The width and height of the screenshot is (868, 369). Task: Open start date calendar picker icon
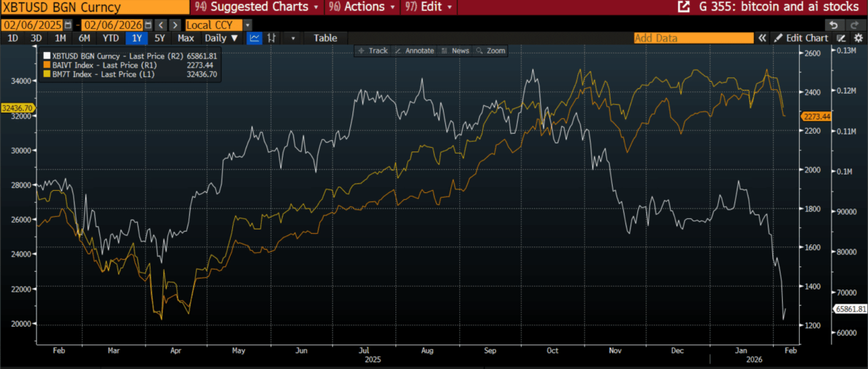pyautogui.click(x=68, y=25)
